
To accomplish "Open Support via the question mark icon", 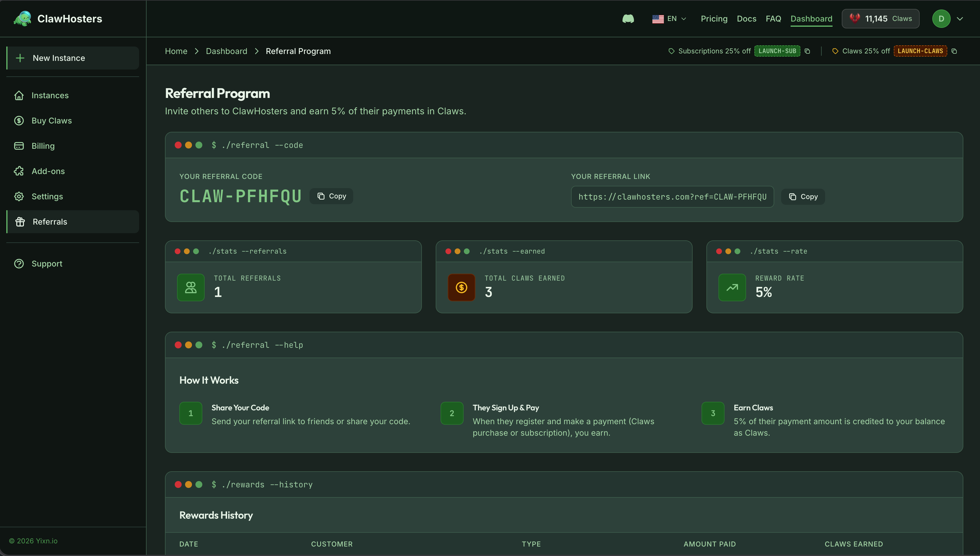I will coord(20,263).
